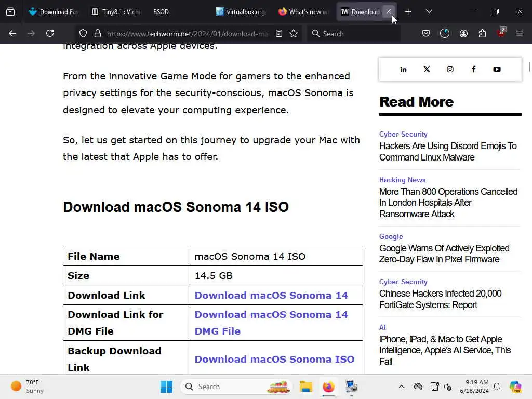Visit Techworm's LinkedIn page icon
532x399 pixels.
[403, 69]
